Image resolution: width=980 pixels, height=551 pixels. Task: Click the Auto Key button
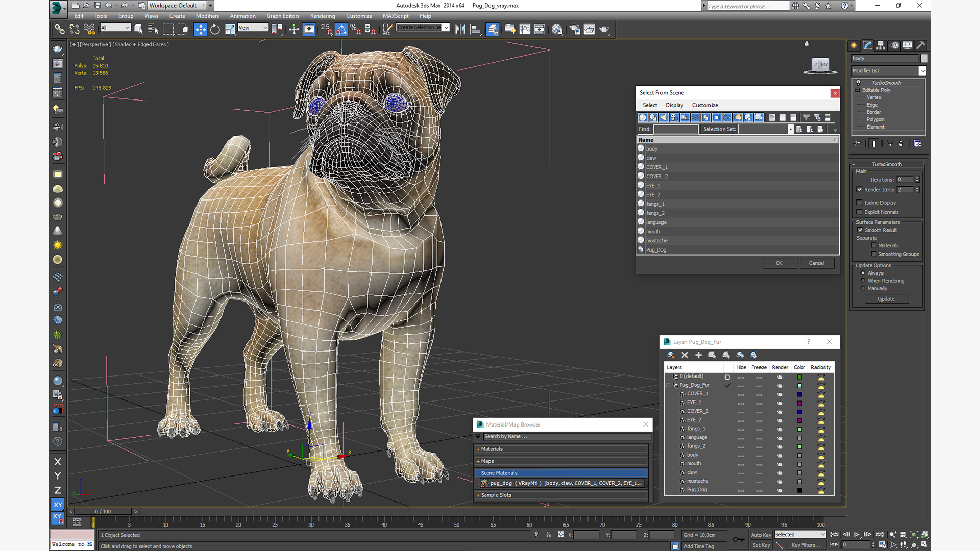[761, 535]
